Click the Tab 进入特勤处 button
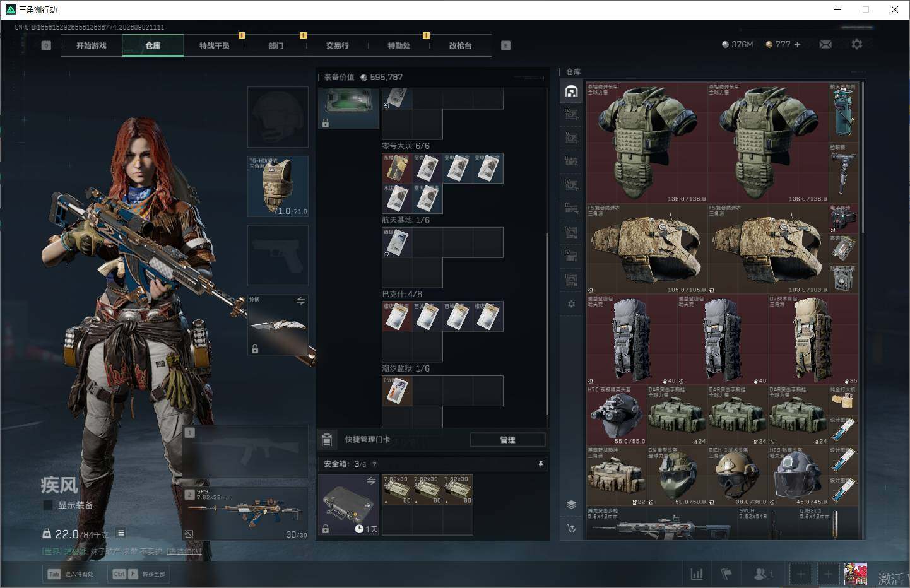 pos(71,574)
